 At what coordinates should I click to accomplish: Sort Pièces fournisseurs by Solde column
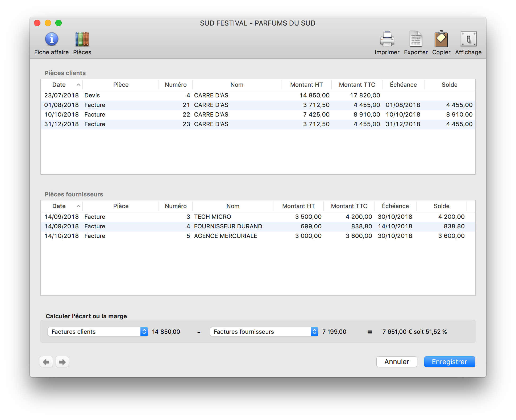(442, 206)
